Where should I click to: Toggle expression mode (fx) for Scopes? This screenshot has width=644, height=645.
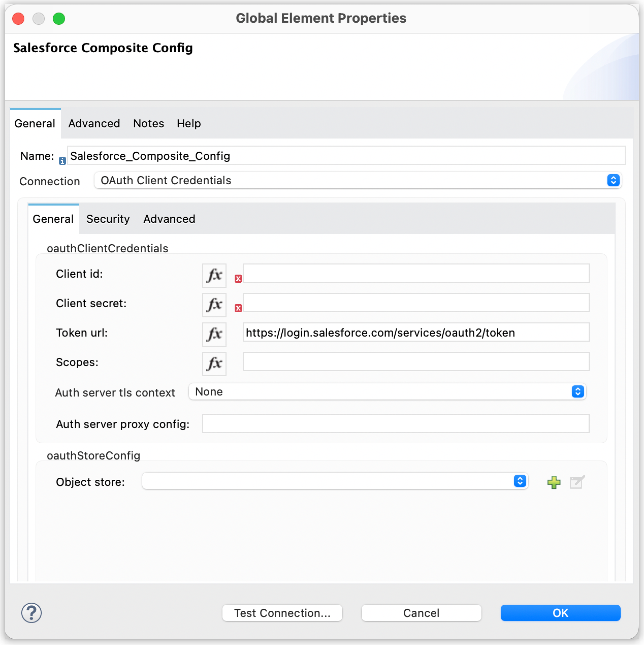click(214, 364)
